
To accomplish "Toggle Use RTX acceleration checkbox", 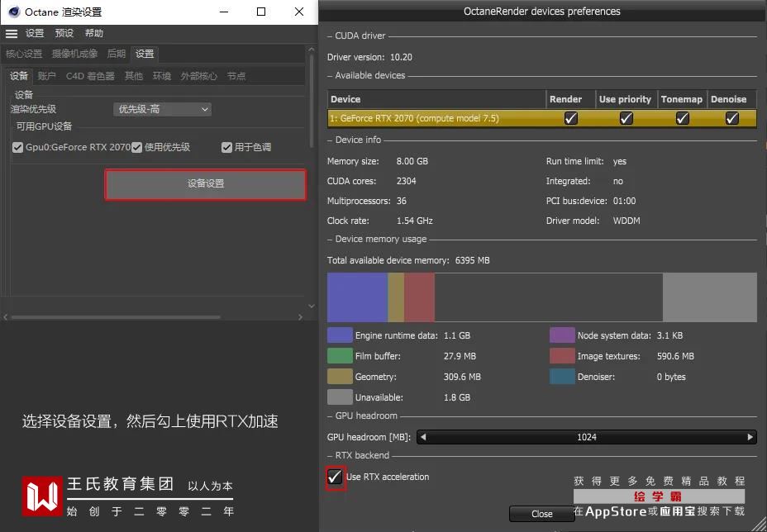I will (x=335, y=477).
